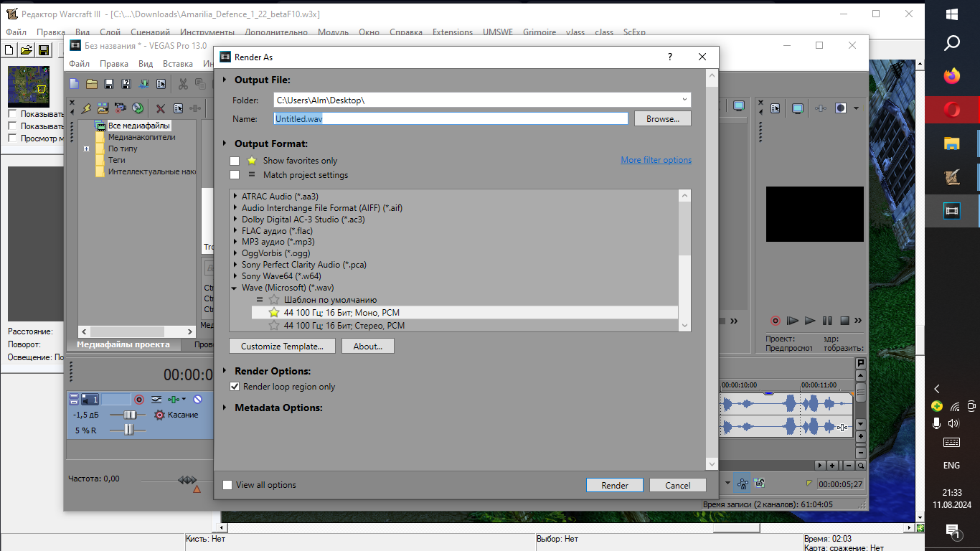
Task: Open the Сценарий menu in Warcraft editor
Action: point(150,32)
